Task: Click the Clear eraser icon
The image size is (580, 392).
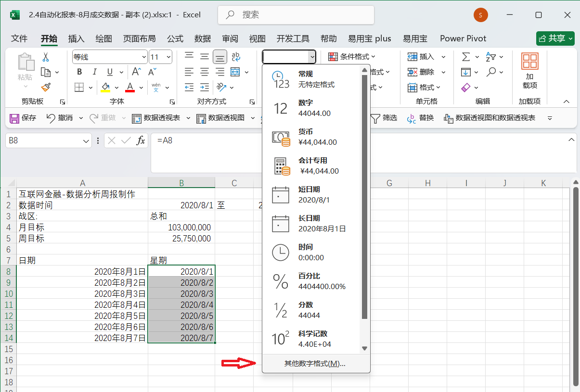Action: coord(466,88)
